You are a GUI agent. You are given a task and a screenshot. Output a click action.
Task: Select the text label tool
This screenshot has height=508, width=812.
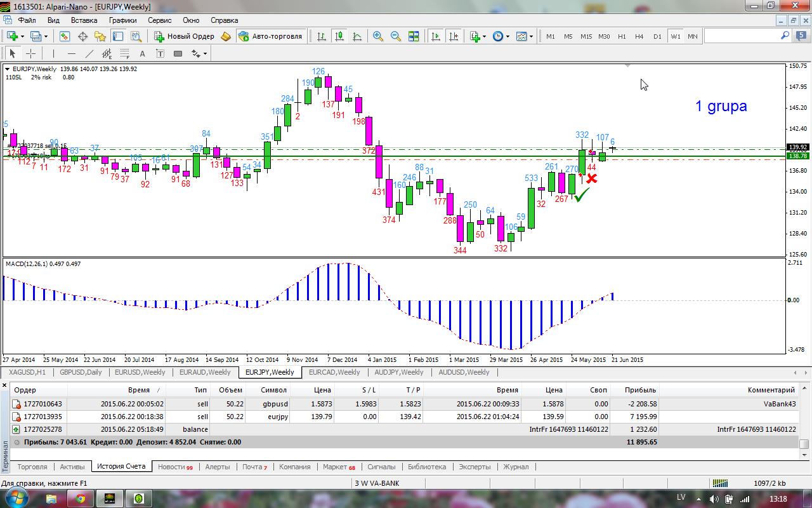point(142,53)
